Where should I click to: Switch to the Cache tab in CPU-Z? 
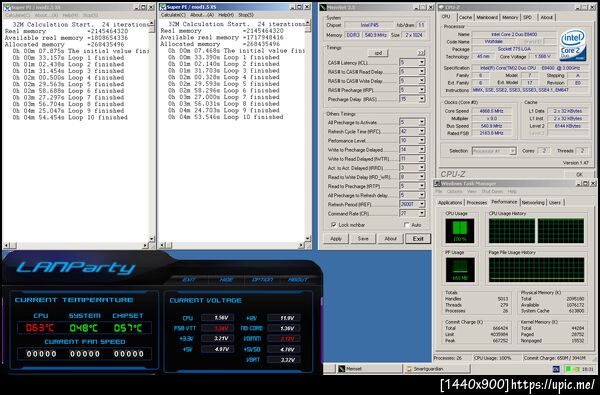pos(465,17)
